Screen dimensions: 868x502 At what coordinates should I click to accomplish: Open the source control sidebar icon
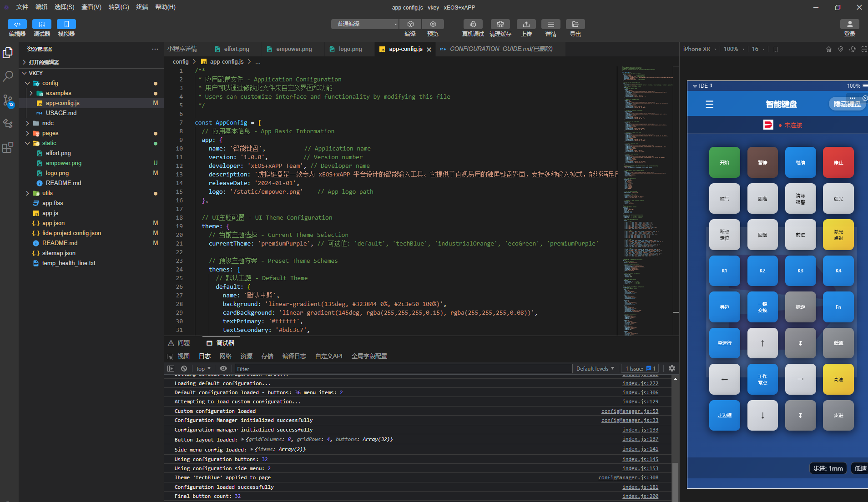[8, 100]
